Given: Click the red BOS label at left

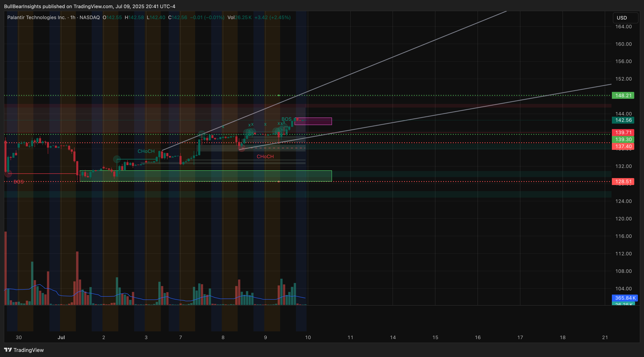Looking at the screenshot, I should [18, 182].
